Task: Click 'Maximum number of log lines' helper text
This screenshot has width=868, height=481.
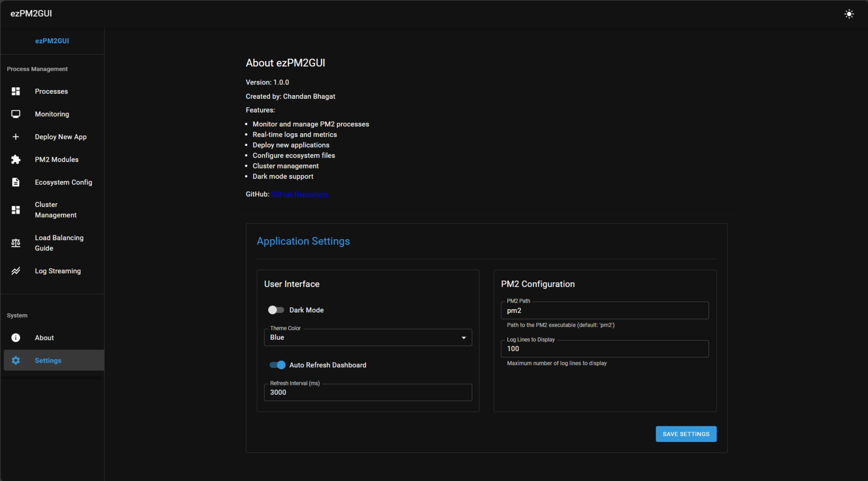Action: point(557,363)
